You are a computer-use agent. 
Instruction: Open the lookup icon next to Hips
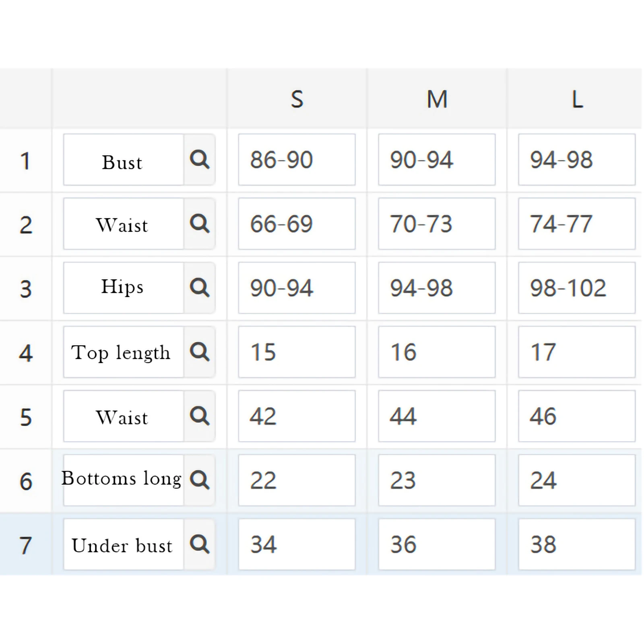200,288
